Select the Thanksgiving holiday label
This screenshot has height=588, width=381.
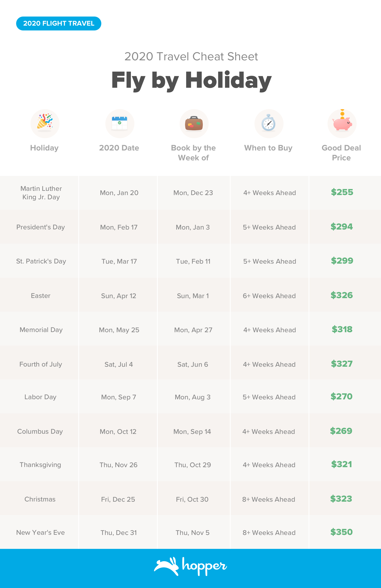[x=40, y=465]
